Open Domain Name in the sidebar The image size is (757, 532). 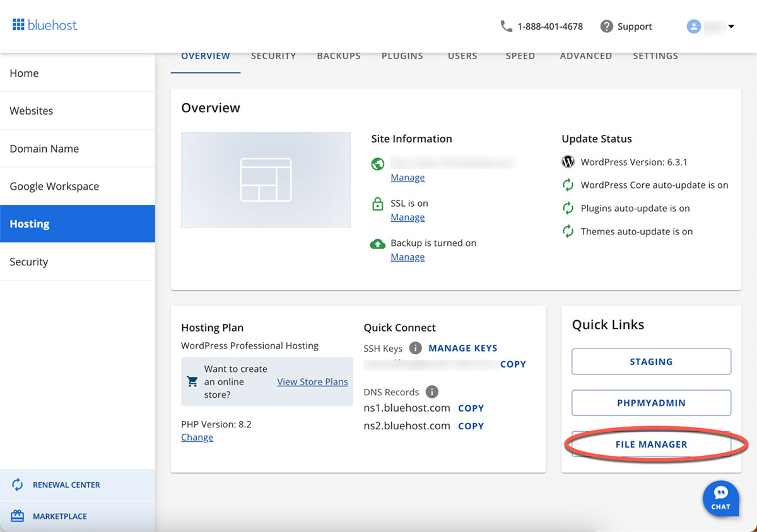(78, 149)
